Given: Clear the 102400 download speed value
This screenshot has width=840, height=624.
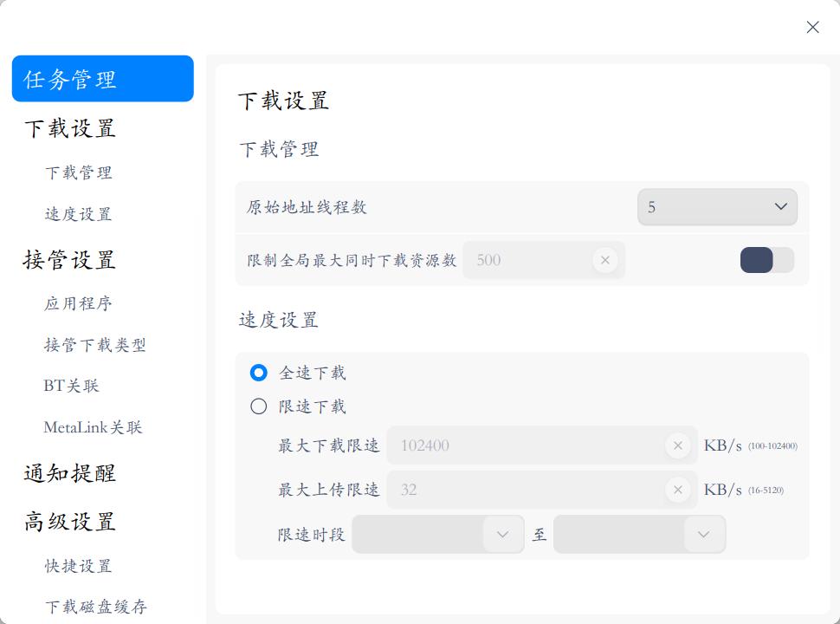Looking at the screenshot, I should pos(677,445).
